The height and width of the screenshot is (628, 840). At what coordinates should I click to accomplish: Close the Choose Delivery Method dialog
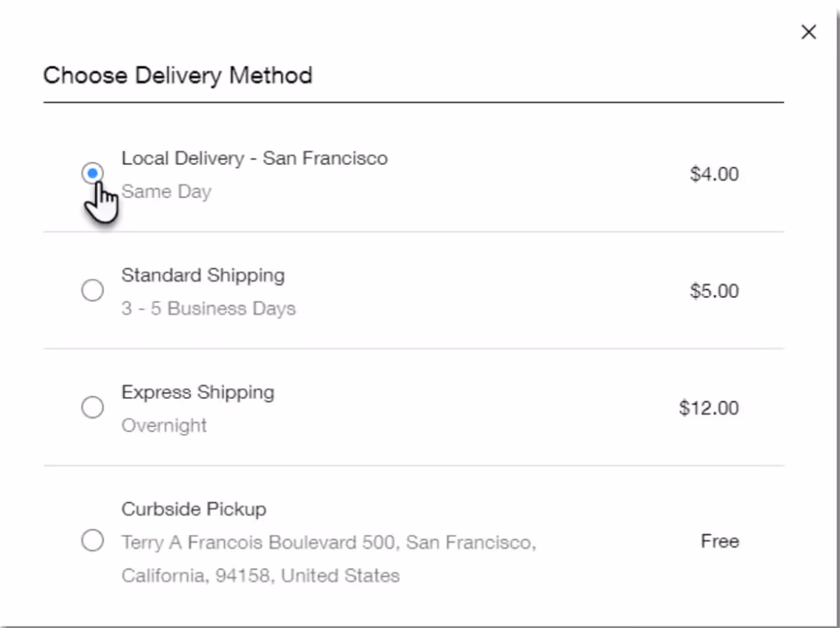808,32
